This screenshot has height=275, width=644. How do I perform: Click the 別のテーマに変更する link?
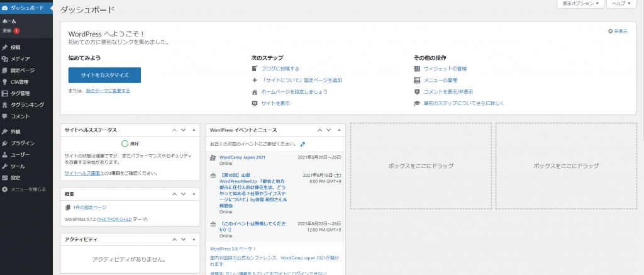108,91
